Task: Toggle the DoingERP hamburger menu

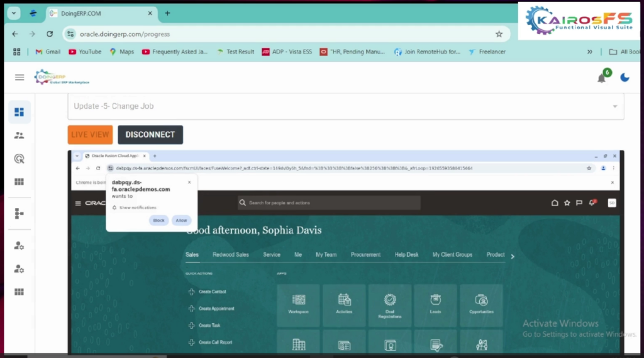Action: [x=19, y=77]
